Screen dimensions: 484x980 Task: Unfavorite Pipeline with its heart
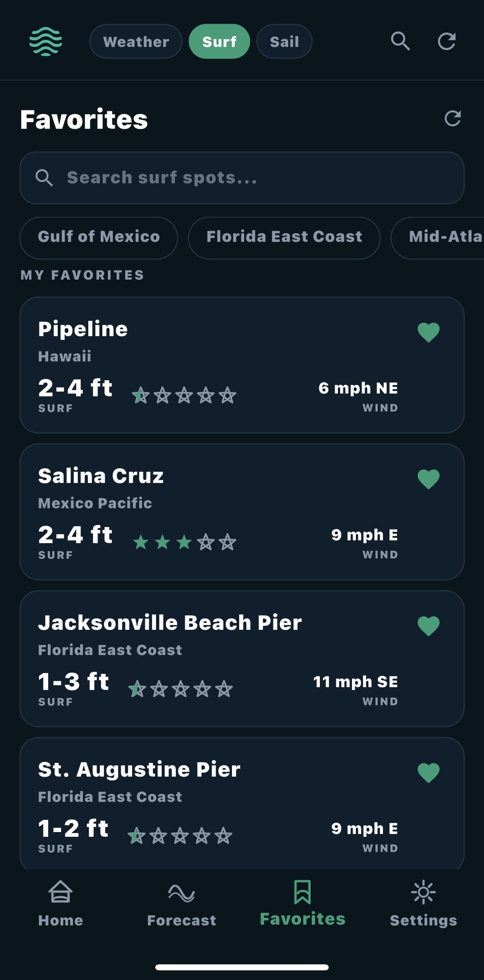pos(429,333)
